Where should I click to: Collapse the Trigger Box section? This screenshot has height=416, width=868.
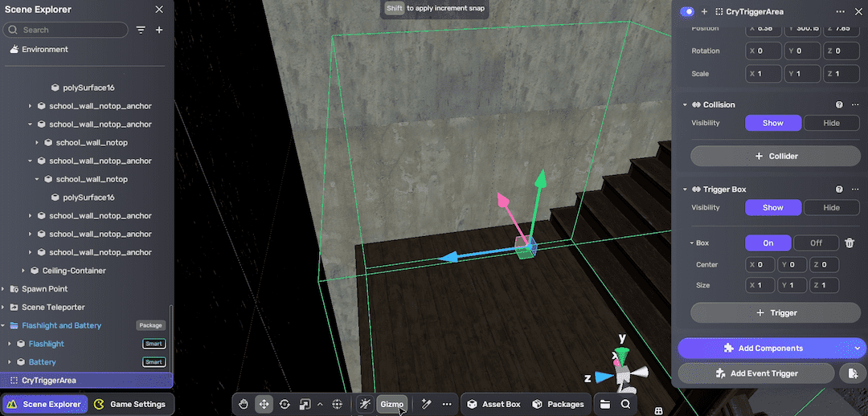point(685,190)
